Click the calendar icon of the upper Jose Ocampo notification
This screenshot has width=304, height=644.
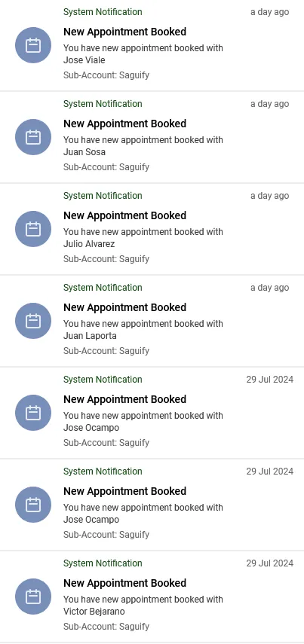point(33,413)
